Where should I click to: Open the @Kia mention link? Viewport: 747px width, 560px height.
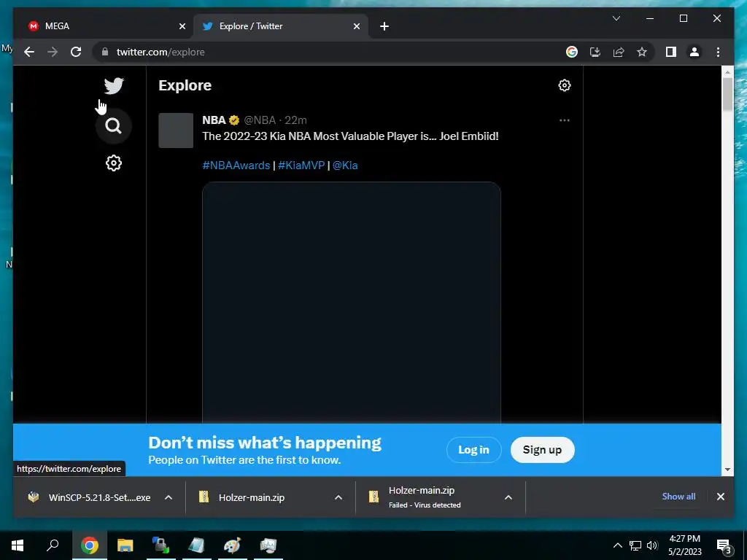[x=345, y=166]
